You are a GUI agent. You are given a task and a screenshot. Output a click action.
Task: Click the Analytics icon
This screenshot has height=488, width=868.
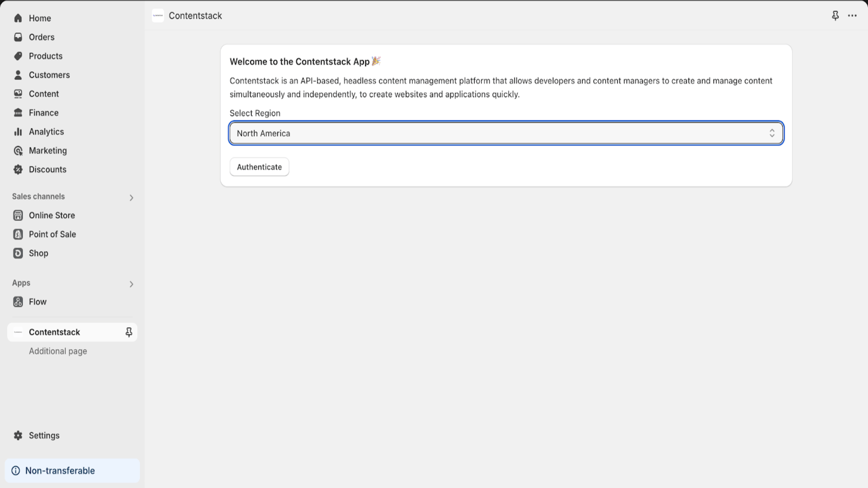(x=18, y=131)
